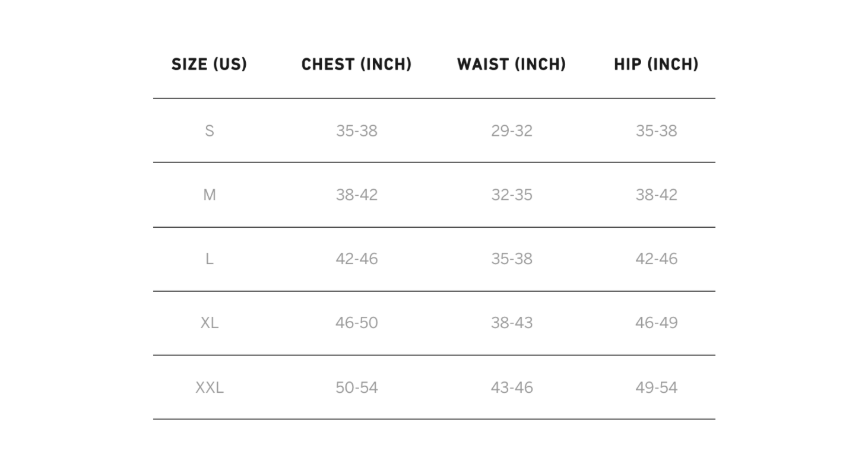Click waist value 38-43 for size XL
Viewport: 868px width, 458px height.
[511, 323]
